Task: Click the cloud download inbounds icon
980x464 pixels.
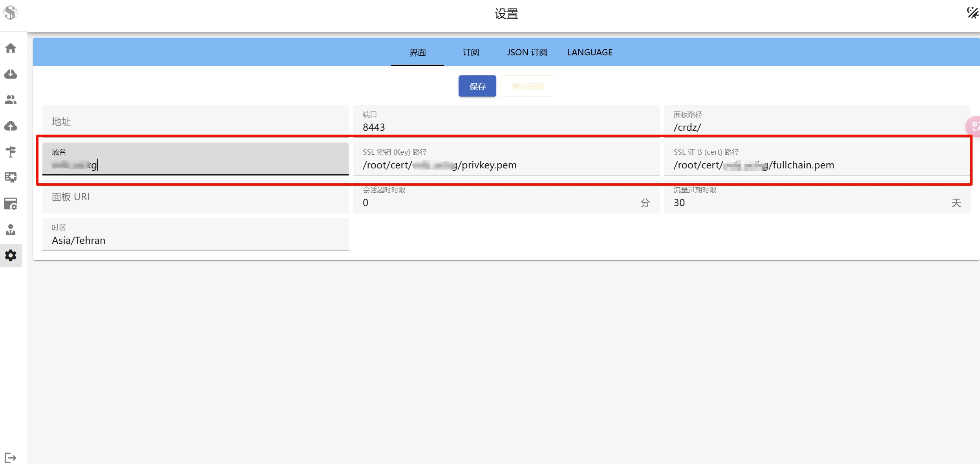Action: click(11, 74)
